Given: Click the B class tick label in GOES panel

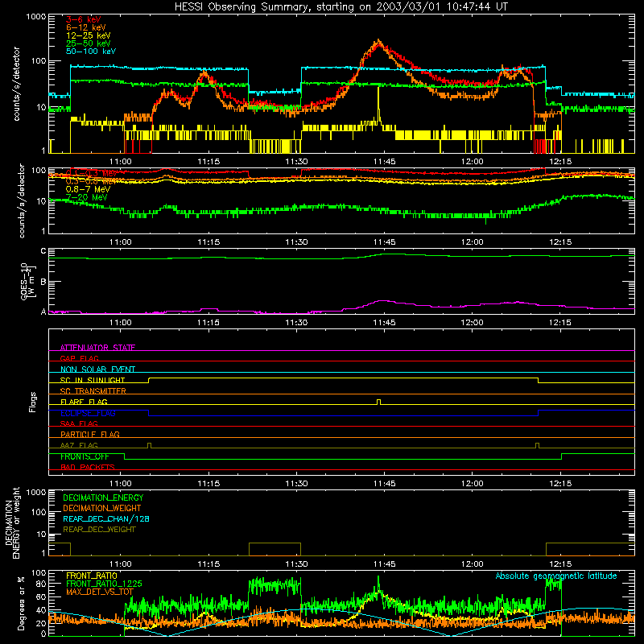Looking at the screenshot, I should [x=43, y=282].
